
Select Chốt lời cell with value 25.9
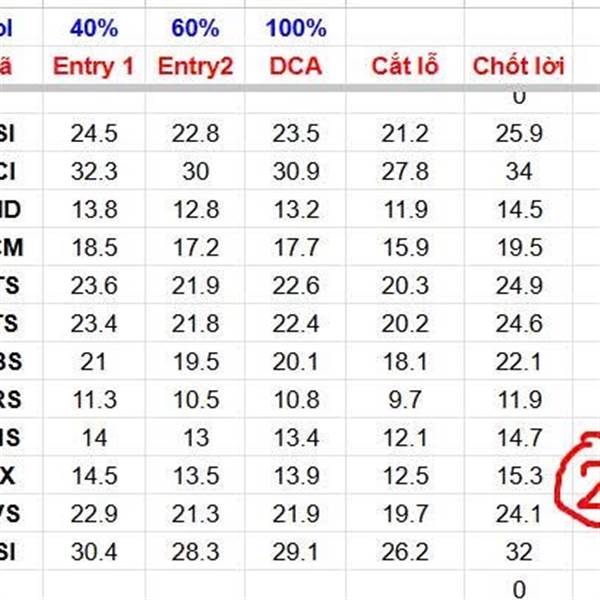click(x=518, y=133)
